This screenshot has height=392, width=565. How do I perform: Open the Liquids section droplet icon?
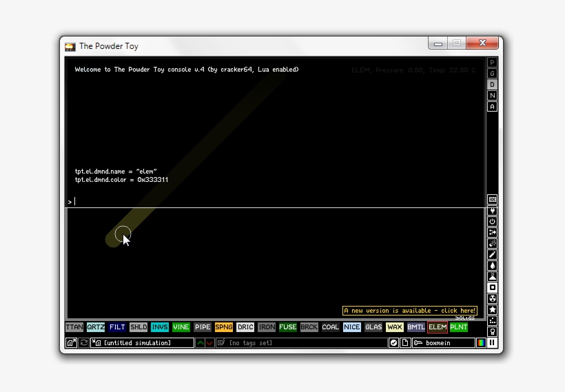(492, 265)
